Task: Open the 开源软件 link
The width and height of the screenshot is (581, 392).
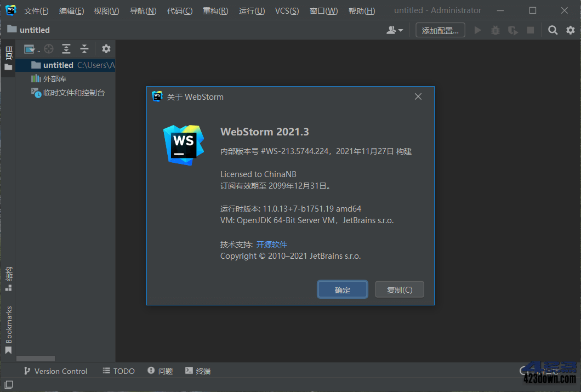Action: (x=272, y=244)
